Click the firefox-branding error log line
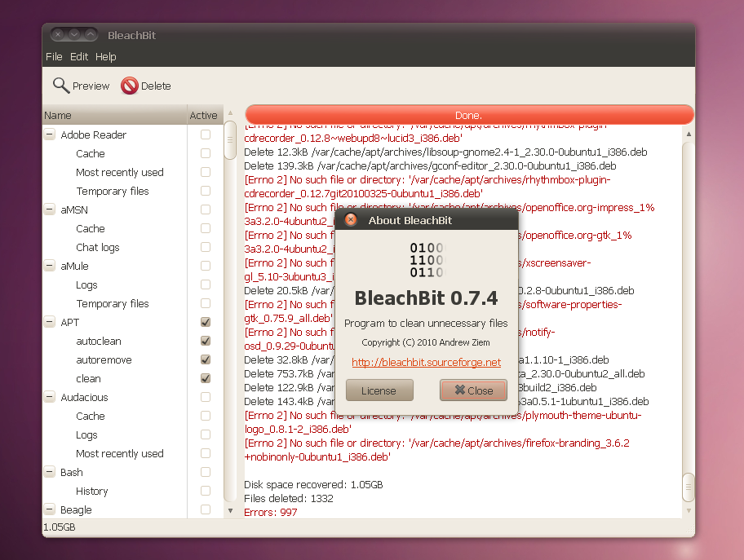The width and height of the screenshot is (744, 560). 436,450
